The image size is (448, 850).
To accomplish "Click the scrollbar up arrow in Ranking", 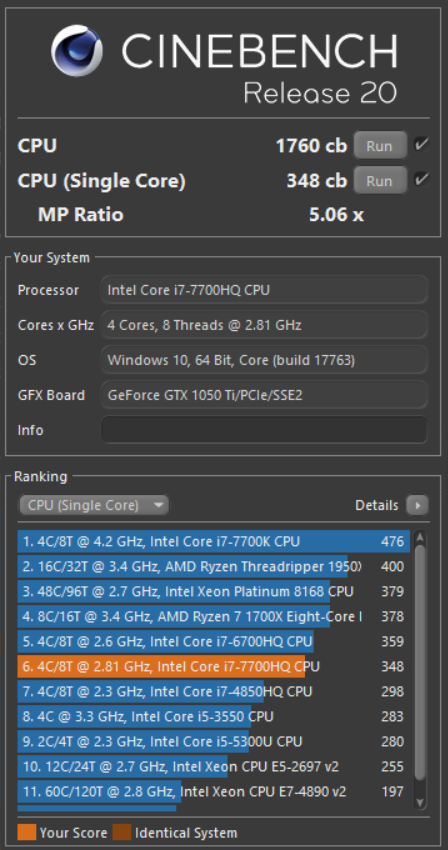I will [x=420, y=538].
